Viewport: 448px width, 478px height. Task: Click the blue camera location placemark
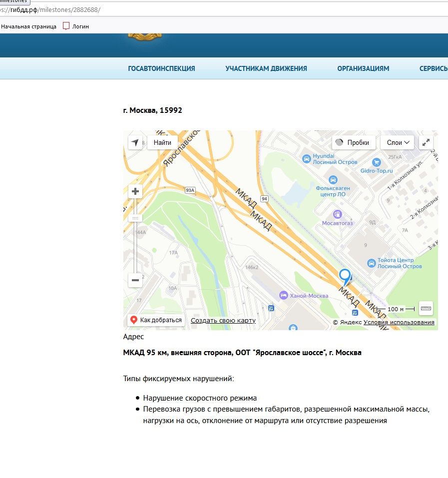[345, 277]
